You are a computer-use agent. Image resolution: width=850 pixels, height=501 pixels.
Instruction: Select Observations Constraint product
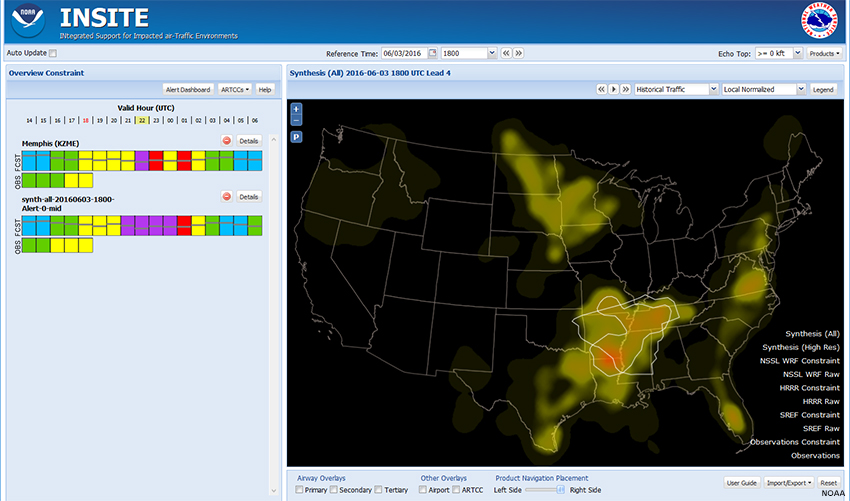[795, 442]
